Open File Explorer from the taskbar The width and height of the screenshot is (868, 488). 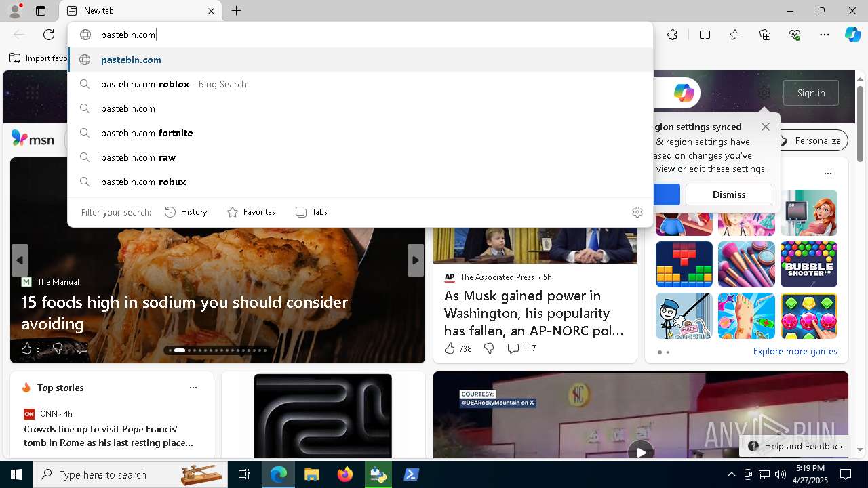(x=311, y=474)
